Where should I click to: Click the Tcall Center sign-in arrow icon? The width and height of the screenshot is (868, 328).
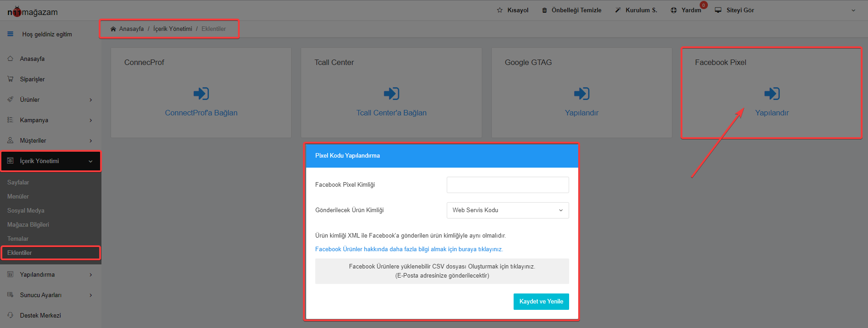391,94
